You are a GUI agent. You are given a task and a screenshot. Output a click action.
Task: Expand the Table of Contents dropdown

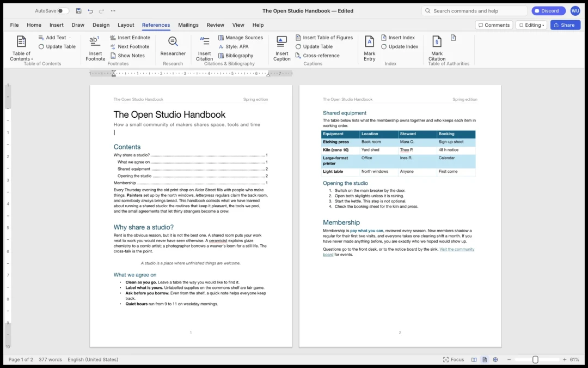(x=21, y=49)
